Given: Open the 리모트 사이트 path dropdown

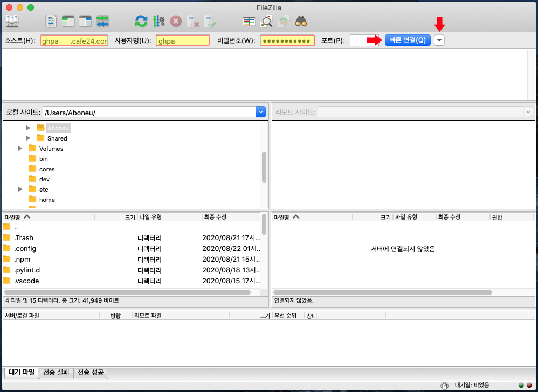Looking at the screenshot, I should 528,112.
